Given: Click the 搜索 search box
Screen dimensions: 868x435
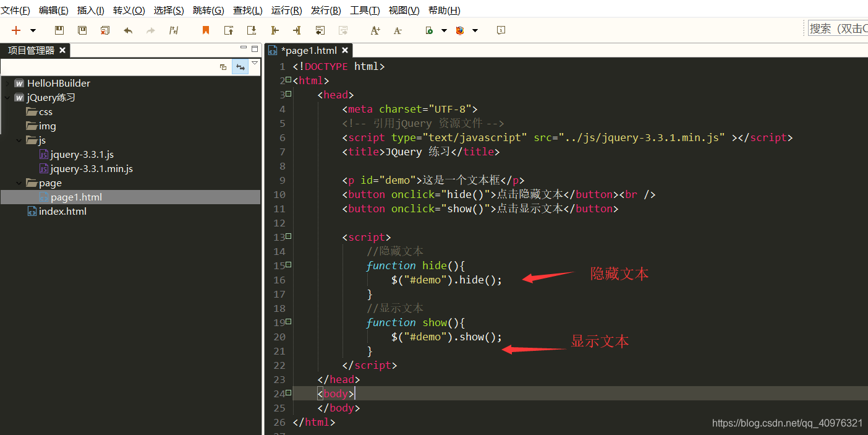Looking at the screenshot, I should (838, 28).
